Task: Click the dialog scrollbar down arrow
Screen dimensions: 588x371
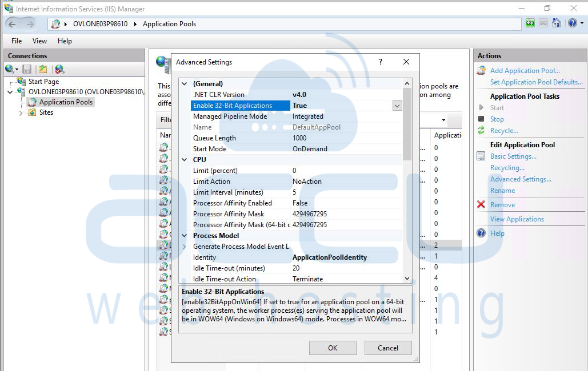Action: [407, 279]
